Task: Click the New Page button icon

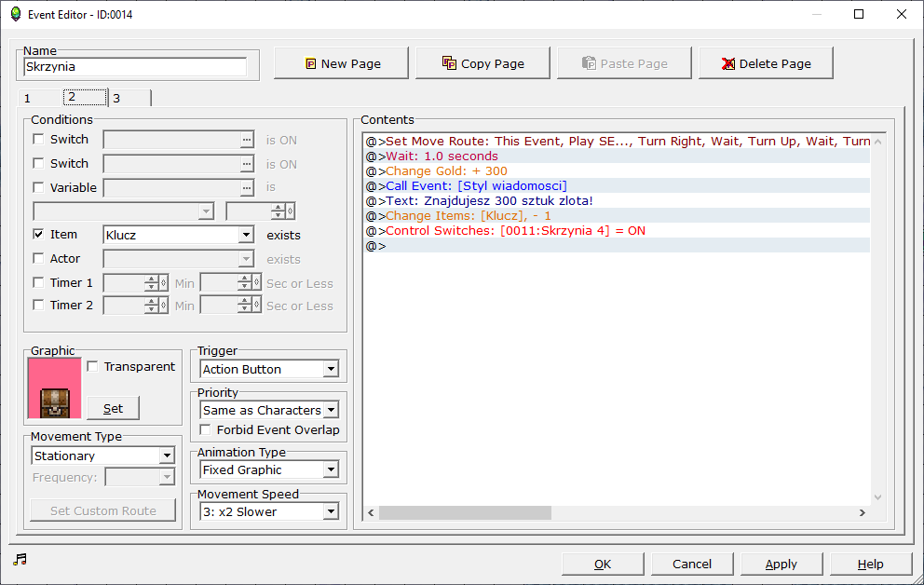Action: [x=311, y=64]
